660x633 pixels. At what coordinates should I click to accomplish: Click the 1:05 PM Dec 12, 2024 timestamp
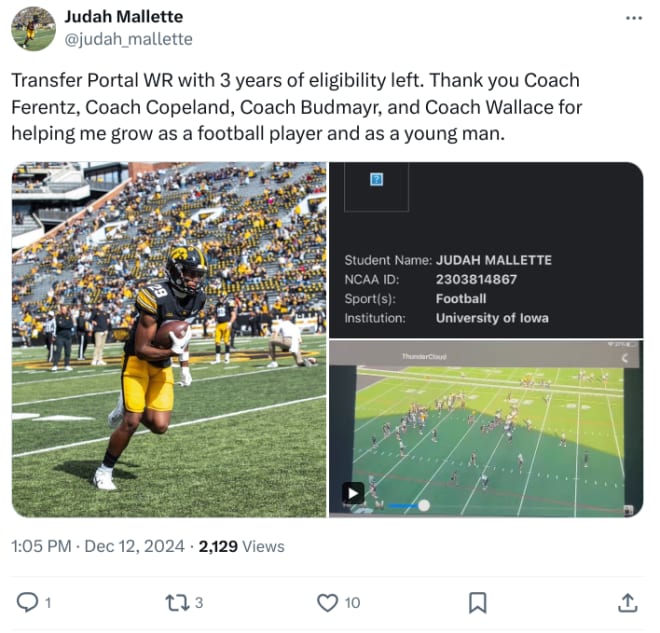point(98,546)
